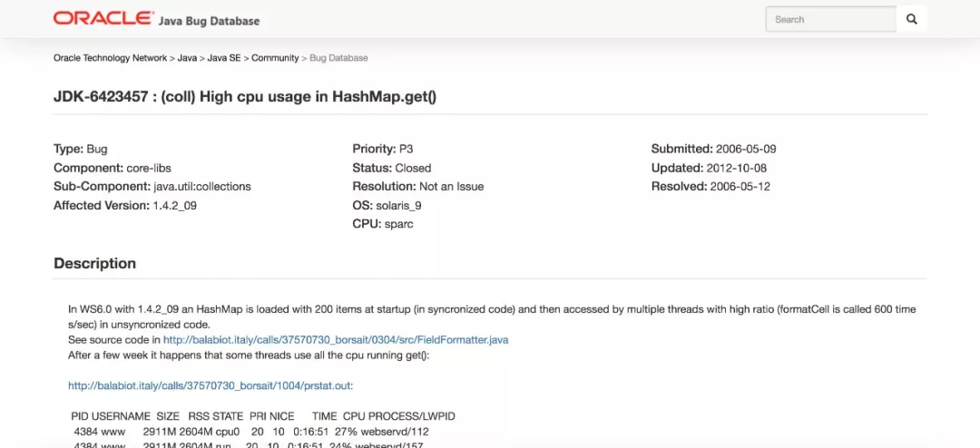Open the prstat.out link
The image size is (980, 448).
pyautogui.click(x=210, y=386)
